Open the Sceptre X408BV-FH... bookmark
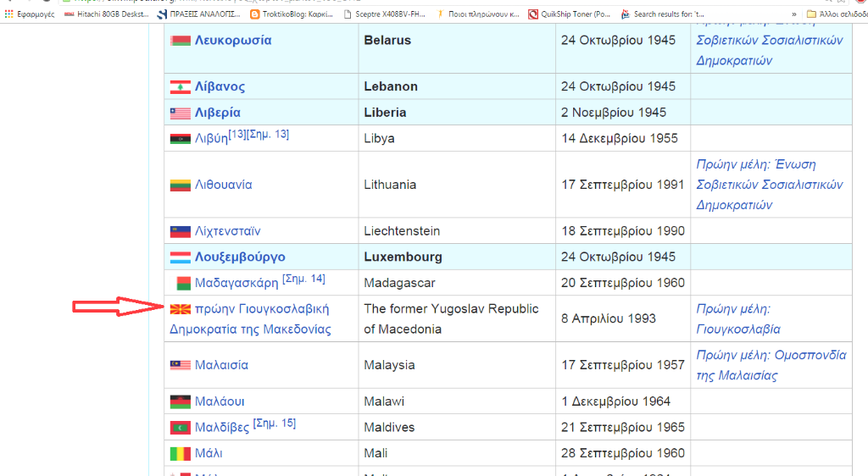Screen dimensions: 868x476 (x=385, y=14)
